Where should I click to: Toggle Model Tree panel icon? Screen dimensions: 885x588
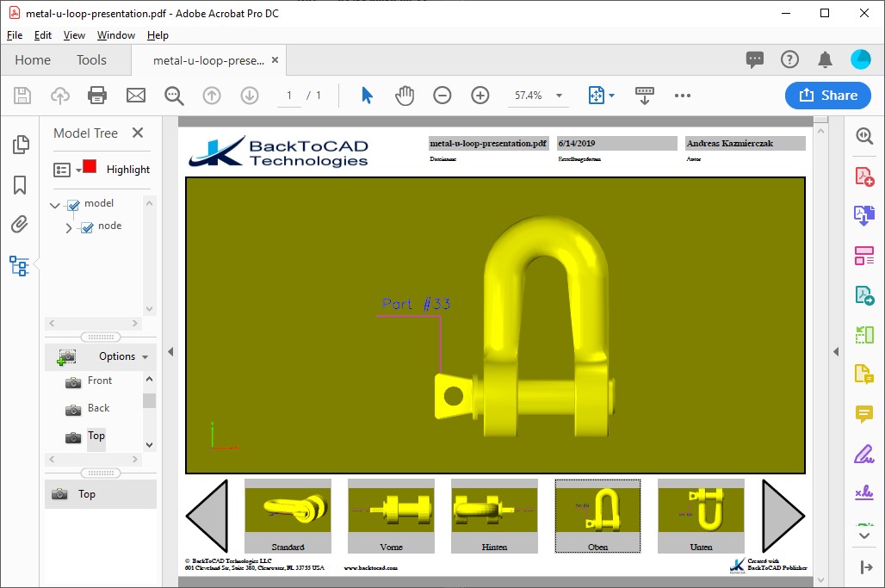[x=19, y=265]
